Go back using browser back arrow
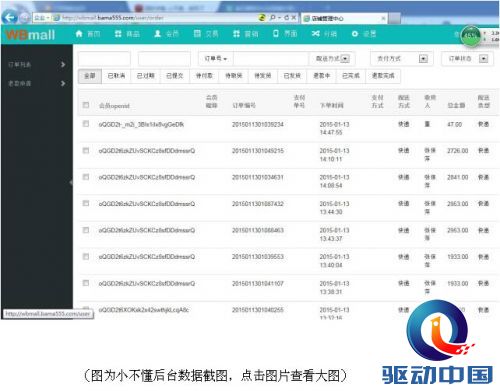Image resolution: width=500 pixels, height=391 pixels. 9,17
